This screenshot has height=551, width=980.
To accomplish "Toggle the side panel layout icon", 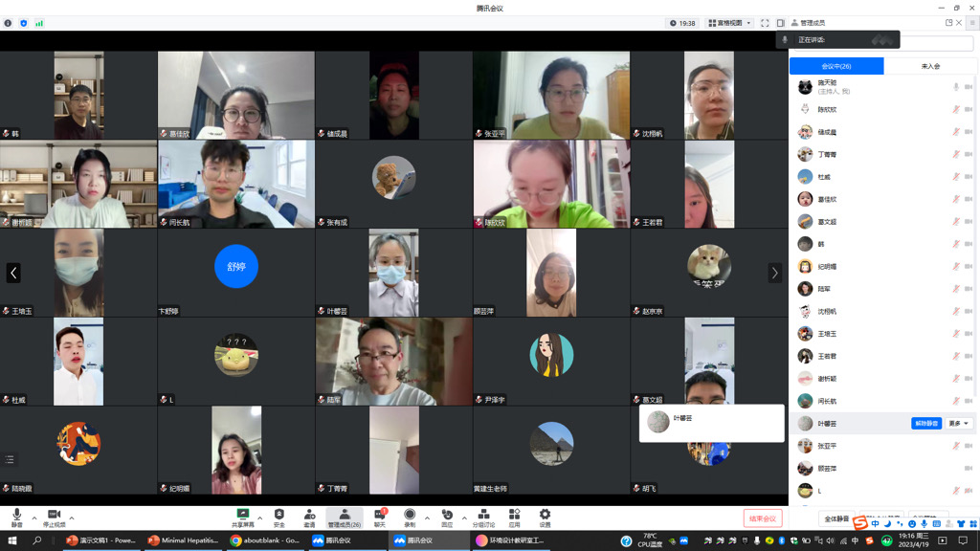I will coord(781,23).
